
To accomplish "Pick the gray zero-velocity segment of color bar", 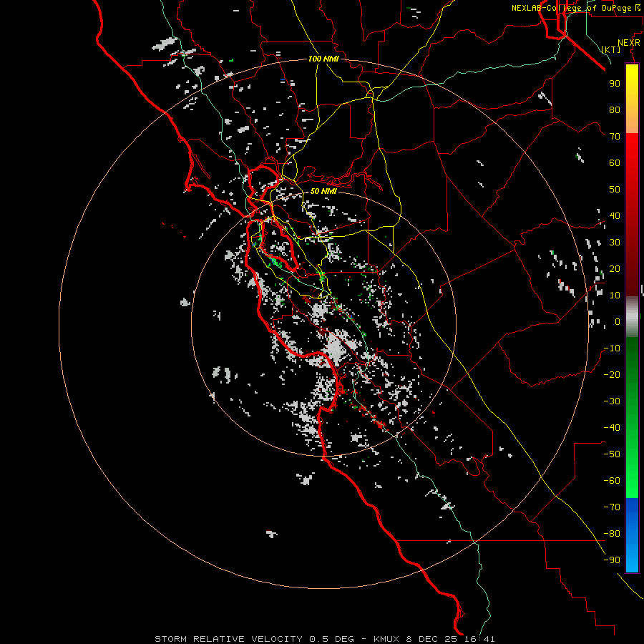I will (632, 316).
